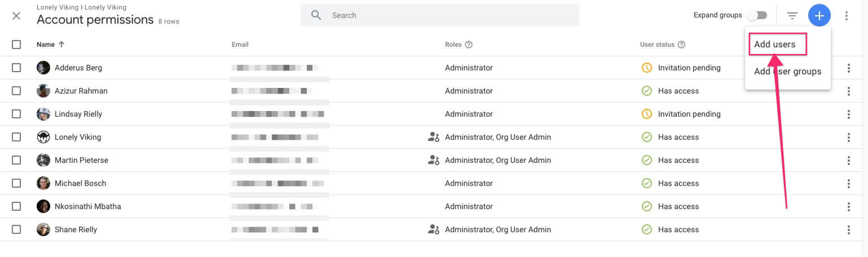The width and height of the screenshot is (868, 257).
Task: Close the Account permissions panel
Action: click(x=16, y=16)
